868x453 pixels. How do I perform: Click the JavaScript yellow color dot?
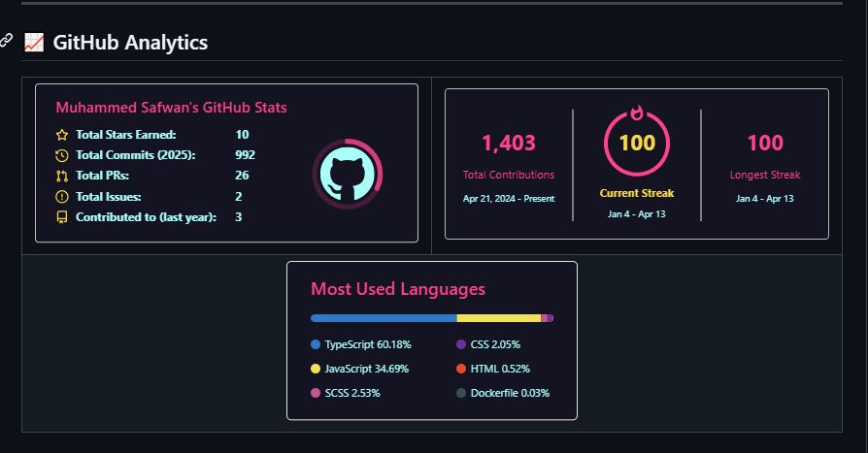click(316, 369)
